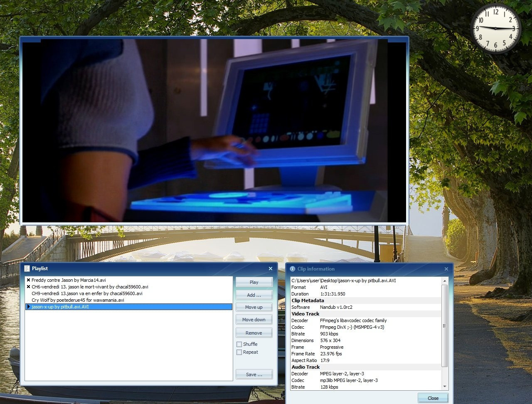Close the Clip information dialog via Close button
Viewport: 532px width, 404px height.
(433, 398)
